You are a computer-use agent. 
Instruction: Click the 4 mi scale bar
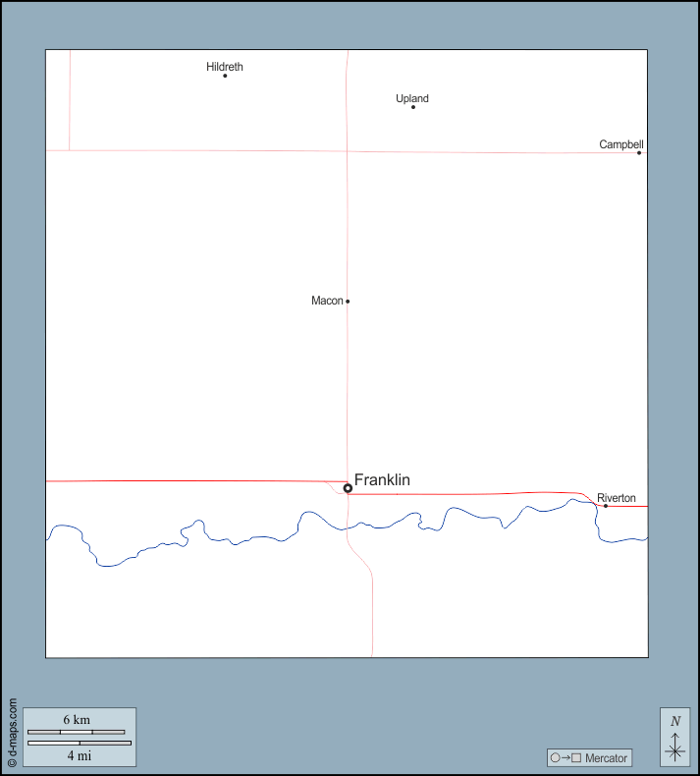[79, 744]
